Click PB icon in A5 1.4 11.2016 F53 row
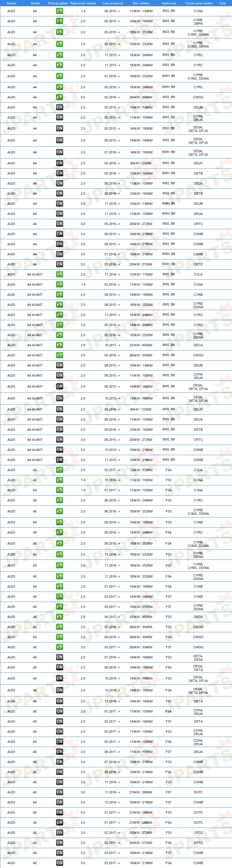 tap(60, 480)
